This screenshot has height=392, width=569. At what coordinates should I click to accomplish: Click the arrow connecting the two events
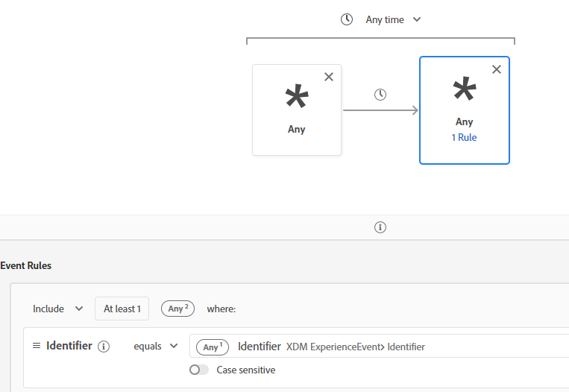[x=380, y=110]
